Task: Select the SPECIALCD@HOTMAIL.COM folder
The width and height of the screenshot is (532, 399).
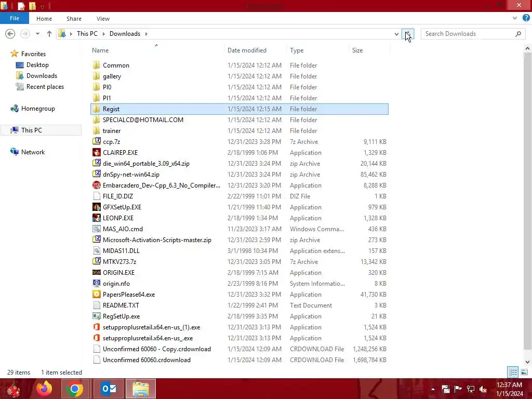Action: 143,120
